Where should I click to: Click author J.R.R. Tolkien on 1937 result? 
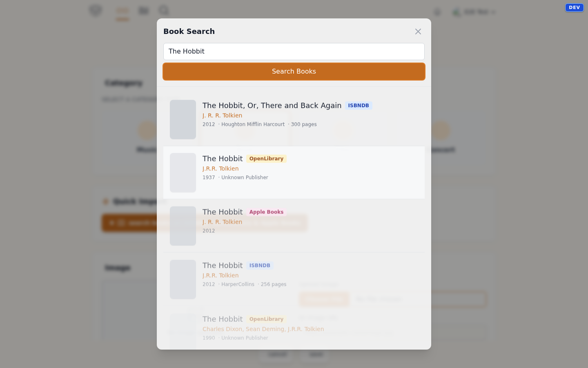click(220, 168)
